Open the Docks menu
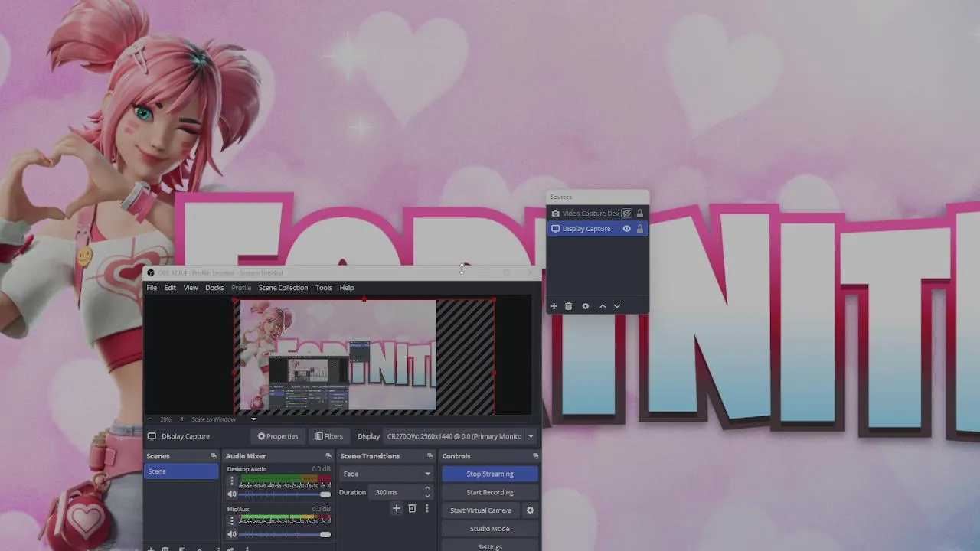Screen dimensions: 980x551 tap(214, 288)
